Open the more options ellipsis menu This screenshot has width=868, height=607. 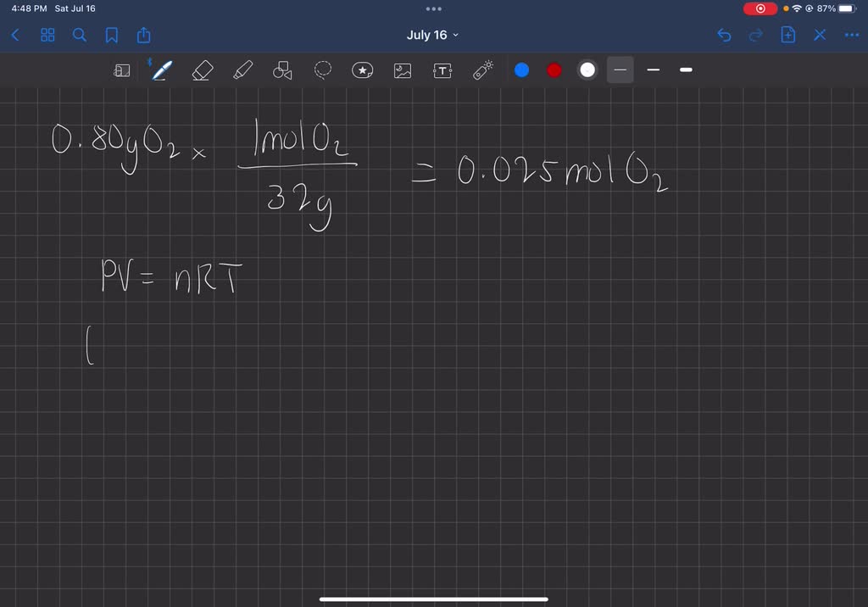point(853,35)
